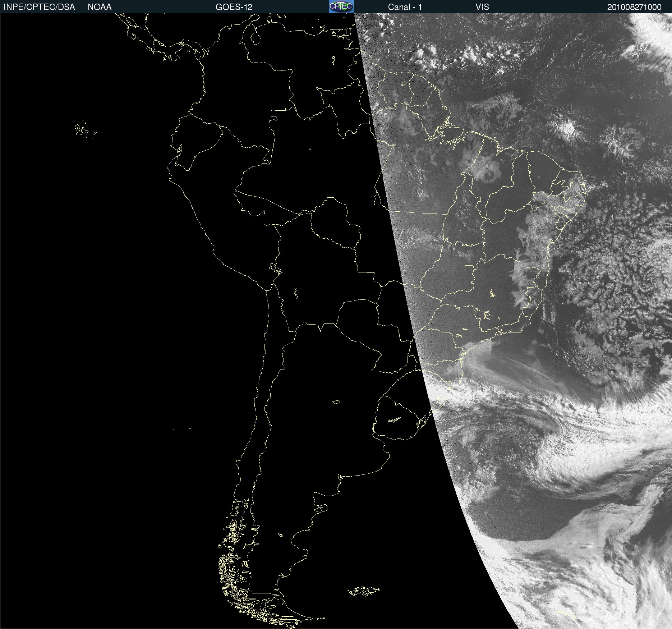Screen dimensions: 672x629
Task: Click the GOES-12 satellite label
Action: tap(234, 7)
